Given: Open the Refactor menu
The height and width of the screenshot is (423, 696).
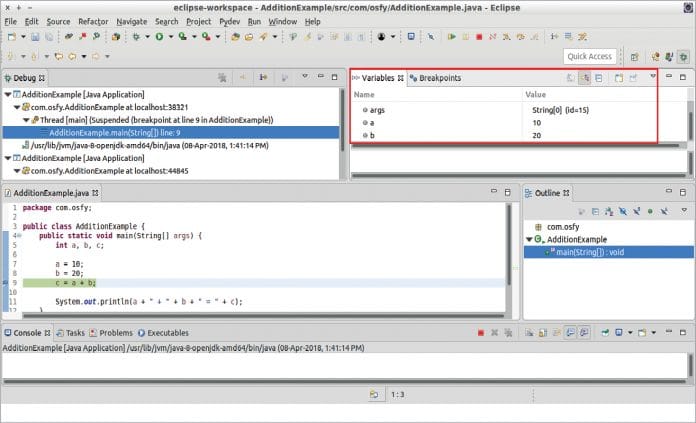Looking at the screenshot, I should pos(93,21).
